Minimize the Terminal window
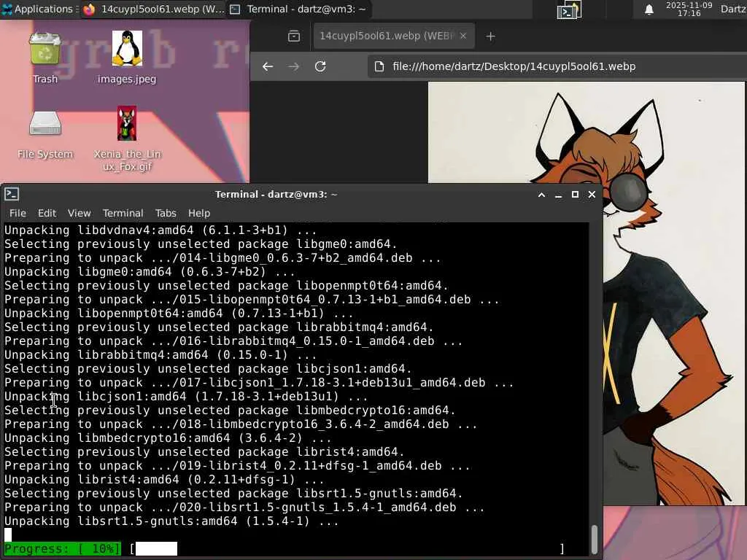747x560 pixels. [558, 195]
